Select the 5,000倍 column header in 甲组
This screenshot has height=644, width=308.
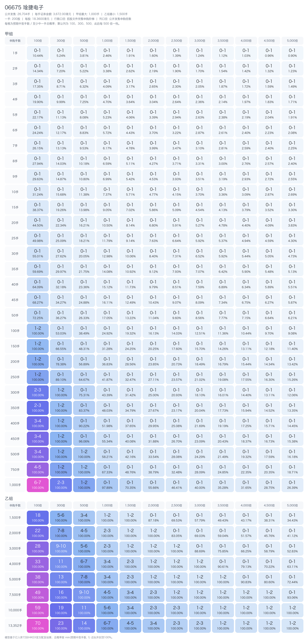pyautogui.click(x=292, y=40)
